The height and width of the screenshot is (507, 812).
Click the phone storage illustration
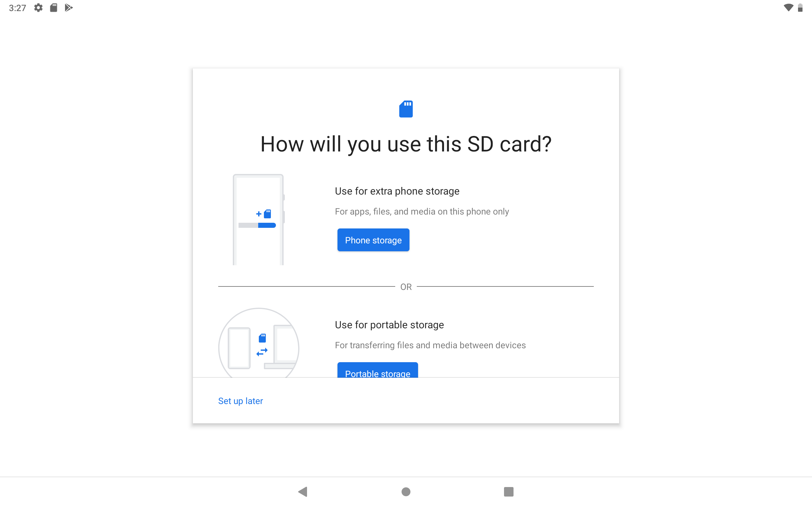[259, 220]
